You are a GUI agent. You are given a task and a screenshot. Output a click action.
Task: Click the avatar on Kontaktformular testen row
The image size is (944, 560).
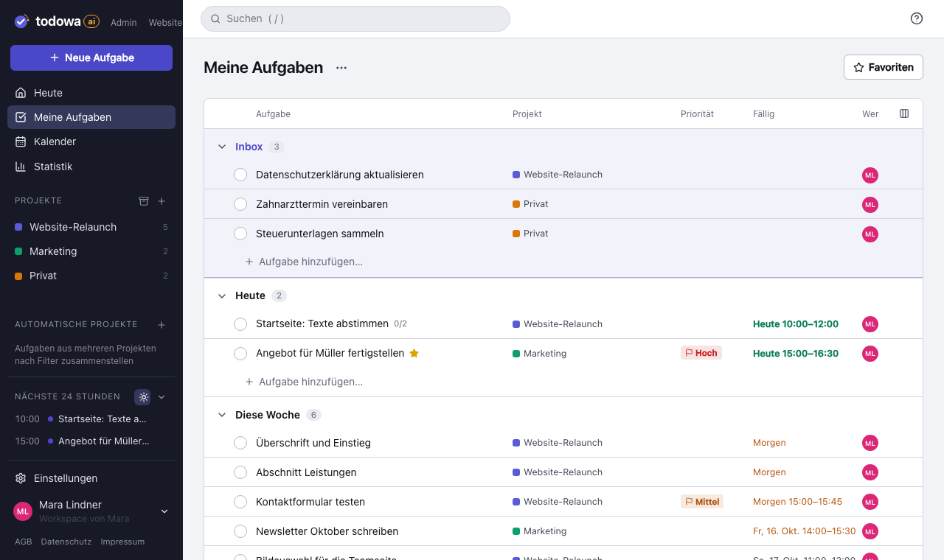click(870, 502)
